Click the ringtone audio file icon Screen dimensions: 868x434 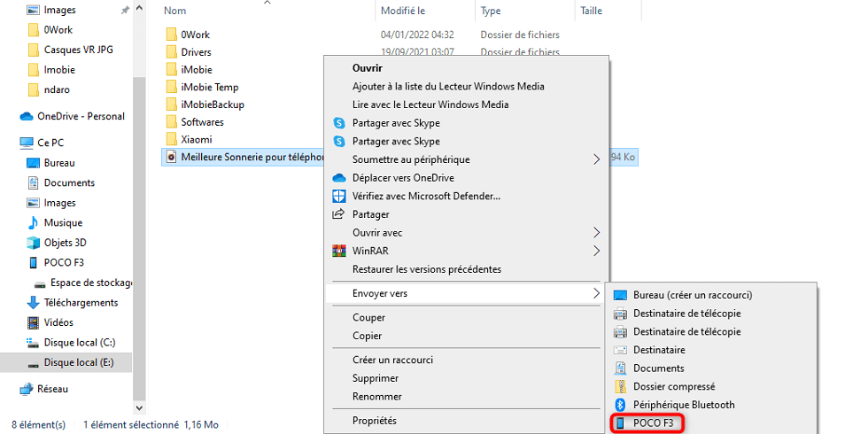coord(171,157)
